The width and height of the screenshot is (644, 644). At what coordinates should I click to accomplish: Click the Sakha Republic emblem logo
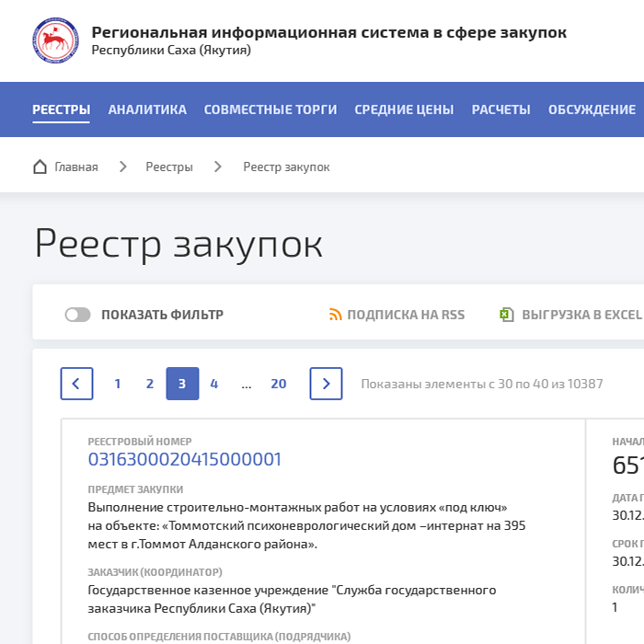[55, 40]
